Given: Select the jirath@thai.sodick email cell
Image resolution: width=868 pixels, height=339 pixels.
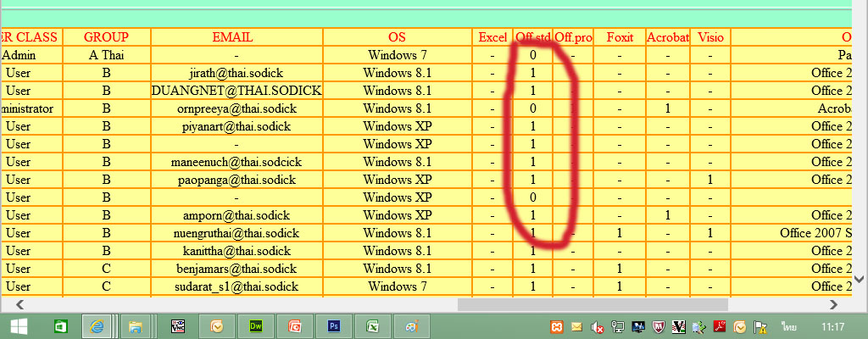Looking at the screenshot, I should pyautogui.click(x=236, y=73).
